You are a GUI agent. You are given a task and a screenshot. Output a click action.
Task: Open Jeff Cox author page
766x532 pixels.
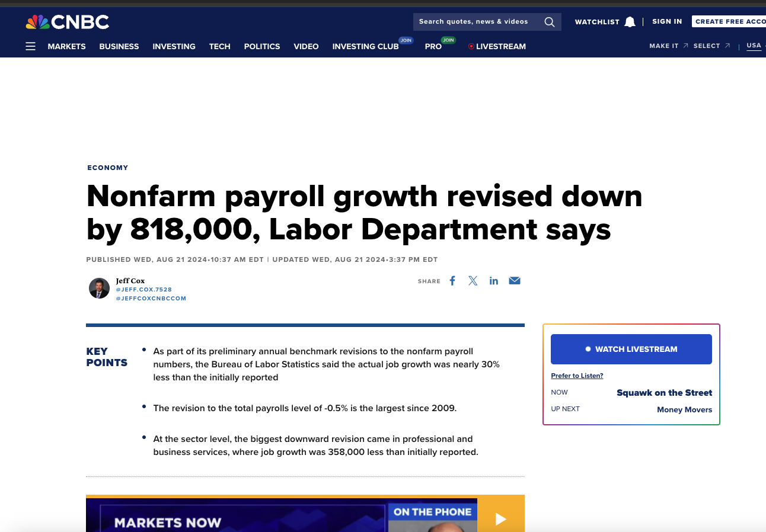click(130, 281)
